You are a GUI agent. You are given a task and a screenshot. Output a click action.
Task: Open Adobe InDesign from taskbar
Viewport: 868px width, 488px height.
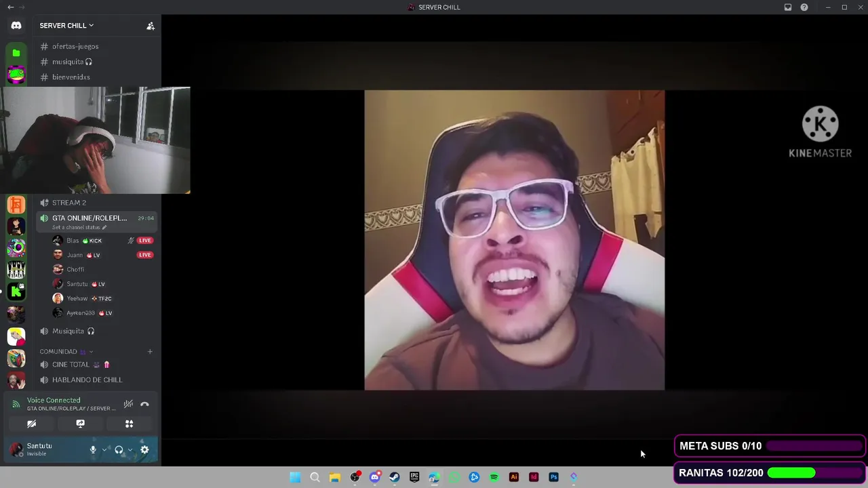pyautogui.click(x=534, y=477)
